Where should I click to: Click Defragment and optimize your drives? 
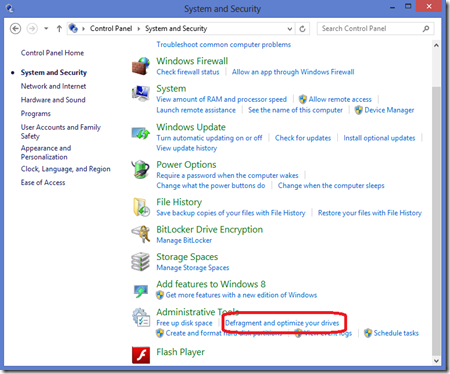(x=282, y=323)
